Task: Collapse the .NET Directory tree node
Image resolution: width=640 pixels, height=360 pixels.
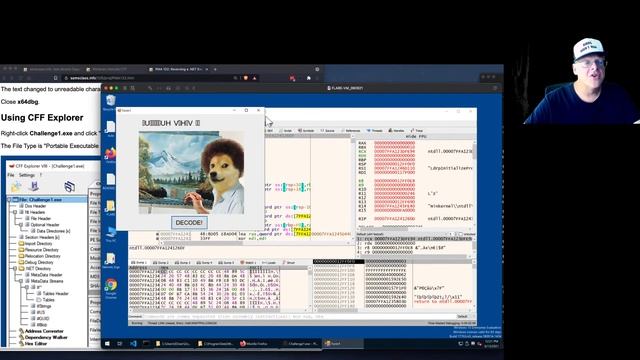Action: point(15,269)
